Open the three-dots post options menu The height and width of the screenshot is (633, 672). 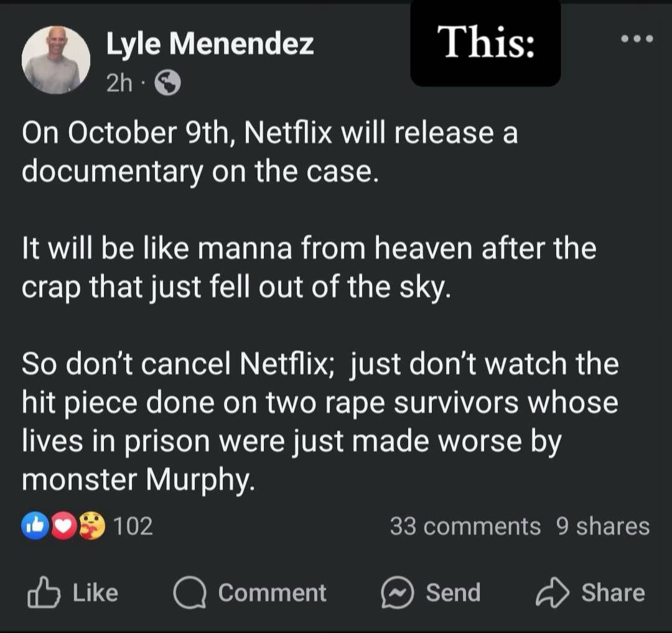point(637,39)
